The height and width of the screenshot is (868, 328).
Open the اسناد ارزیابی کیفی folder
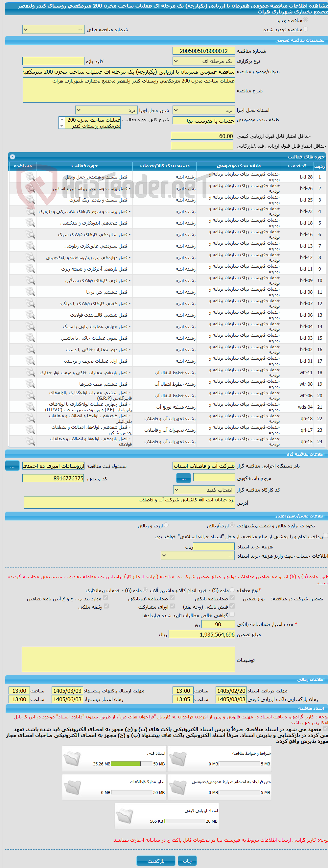click(x=125, y=816)
